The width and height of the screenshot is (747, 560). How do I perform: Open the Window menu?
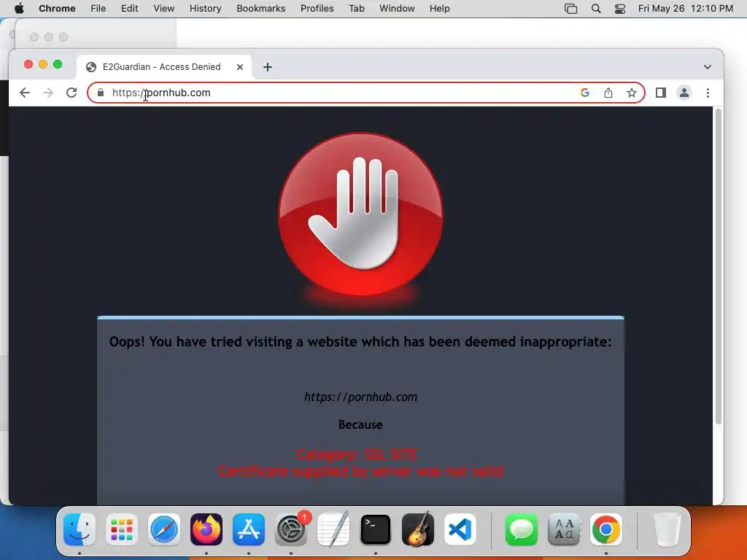tap(397, 9)
